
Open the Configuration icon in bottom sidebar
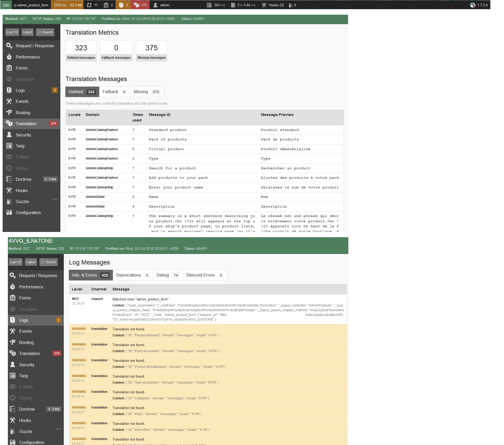click(13, 442)
